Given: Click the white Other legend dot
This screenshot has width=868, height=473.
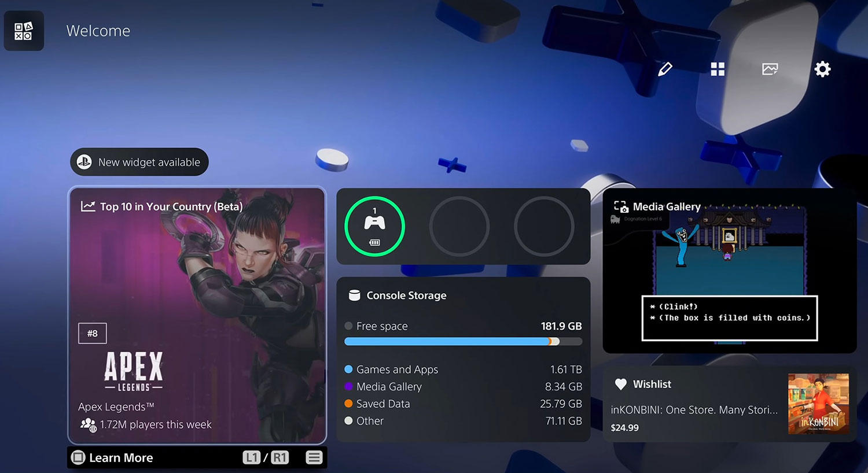Looking at the screenshot, I should pyautogui.click(x=348, y=421).
